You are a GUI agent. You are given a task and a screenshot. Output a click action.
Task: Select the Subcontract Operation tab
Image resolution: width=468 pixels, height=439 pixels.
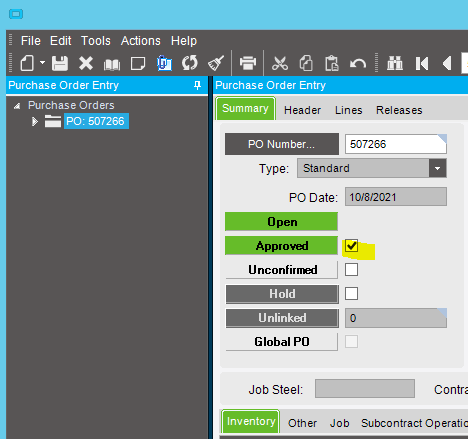[414, 423]
